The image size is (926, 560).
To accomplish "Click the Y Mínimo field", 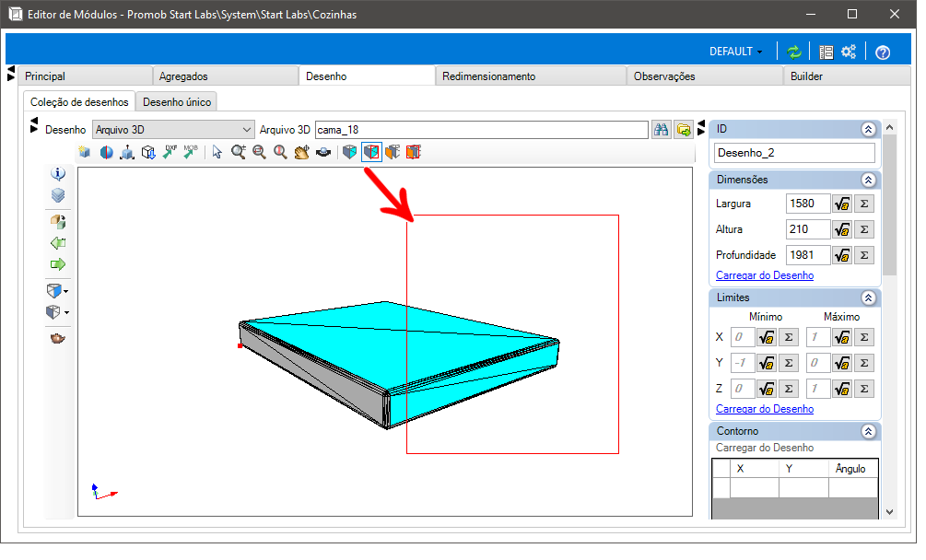I will coord(743,363).
